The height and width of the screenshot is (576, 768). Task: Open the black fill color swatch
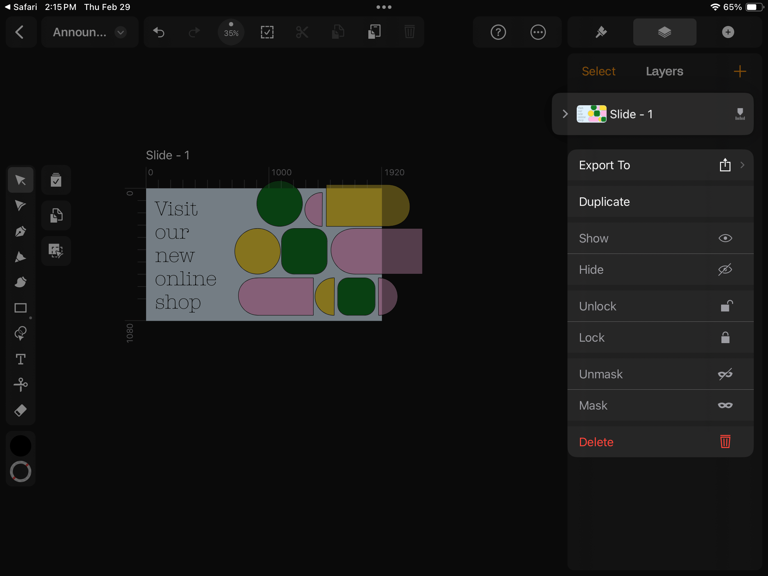21,446
